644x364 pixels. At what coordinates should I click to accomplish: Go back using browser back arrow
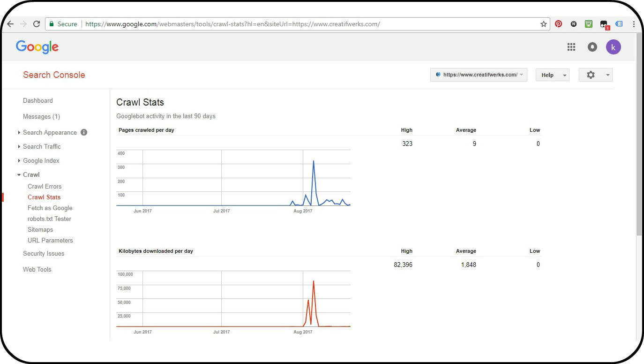[x=10, y=24]
